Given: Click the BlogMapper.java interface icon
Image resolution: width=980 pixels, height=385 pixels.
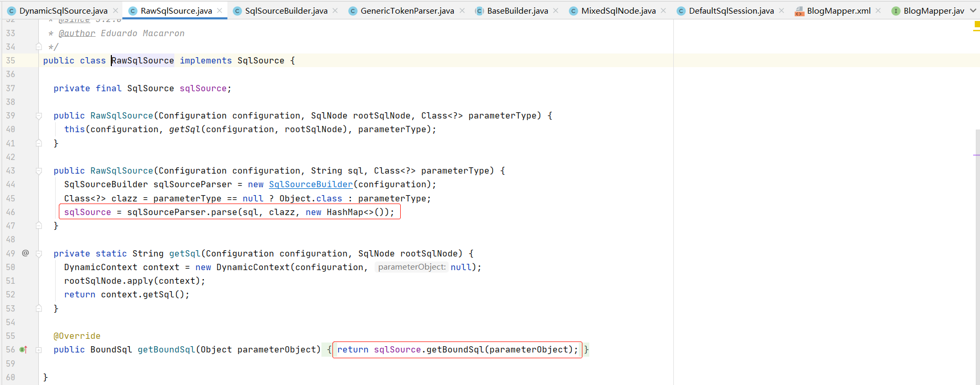Looking at the screenshot, I should click(896, 10).
